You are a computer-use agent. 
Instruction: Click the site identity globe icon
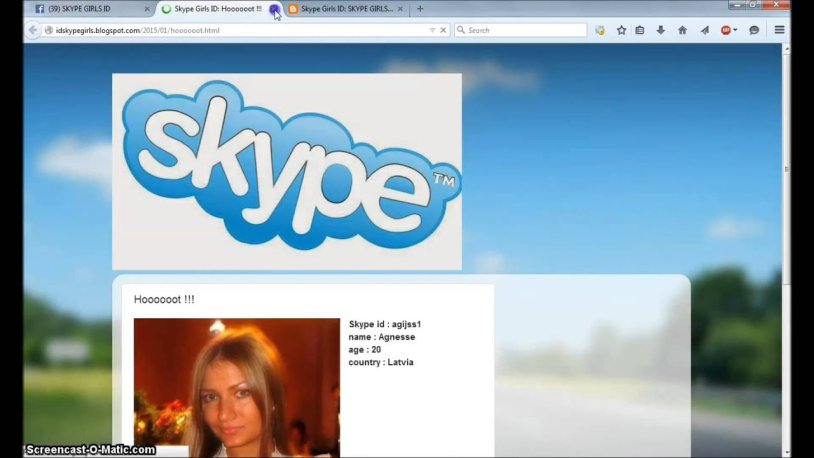[49, 30]
